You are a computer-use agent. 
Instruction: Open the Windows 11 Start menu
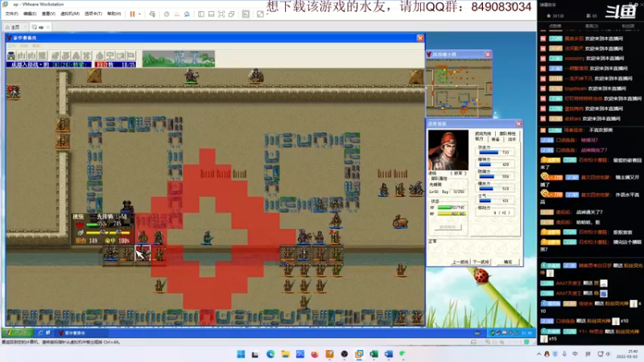point(241,354)
